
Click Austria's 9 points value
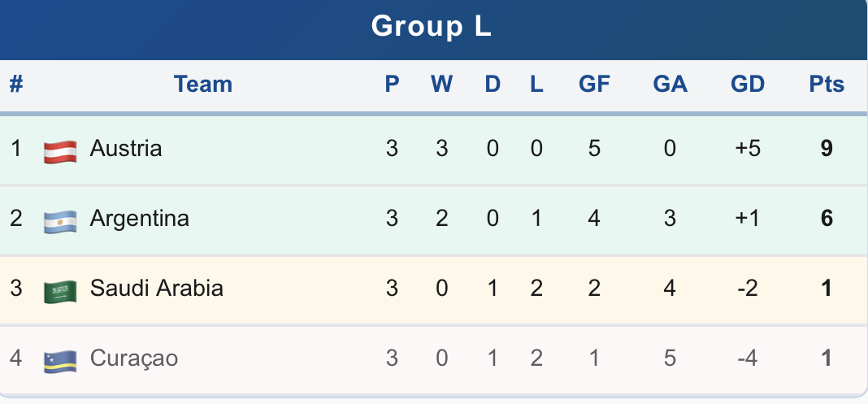(827, 149)
